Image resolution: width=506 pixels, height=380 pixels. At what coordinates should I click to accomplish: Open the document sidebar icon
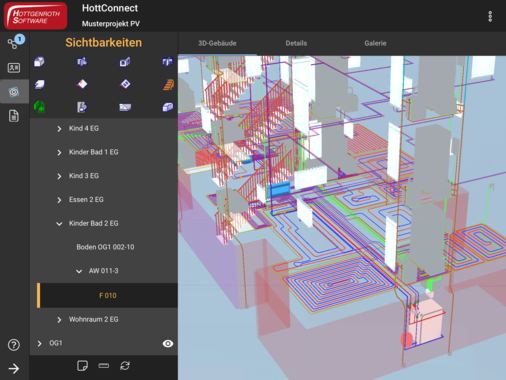[14, 116]
